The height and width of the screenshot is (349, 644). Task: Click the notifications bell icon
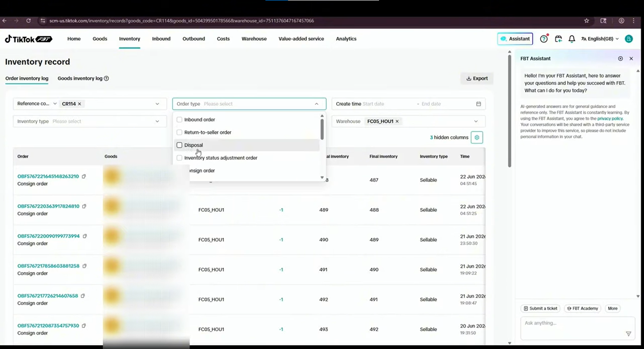tap(572, 39)
